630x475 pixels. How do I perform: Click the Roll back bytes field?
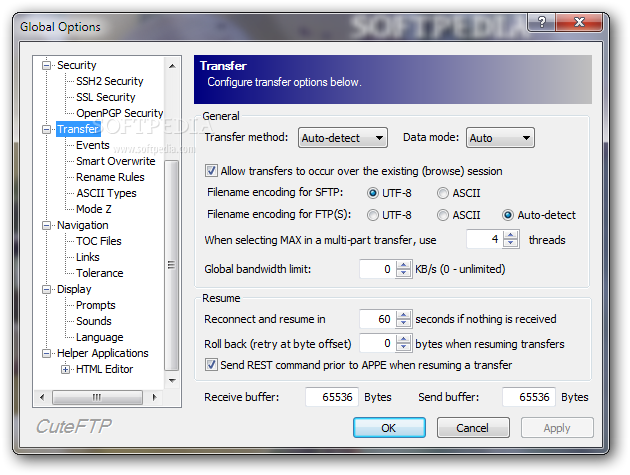tap(378, 344)
